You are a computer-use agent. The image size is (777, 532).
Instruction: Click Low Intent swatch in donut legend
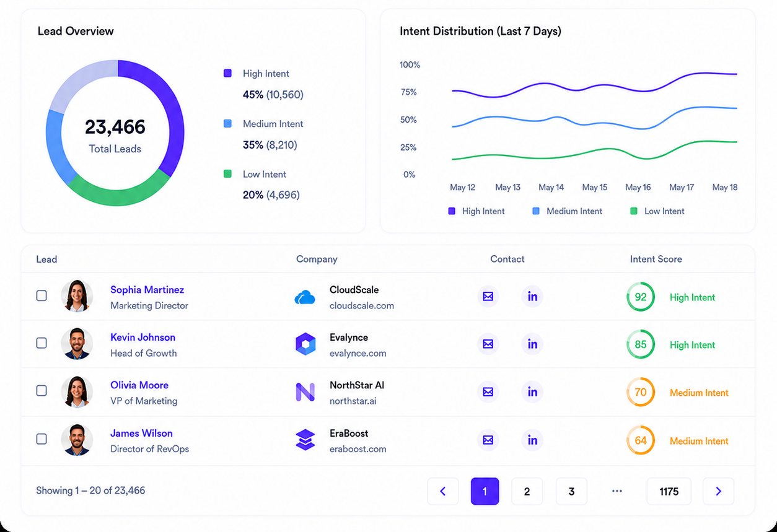pos(227,174)
